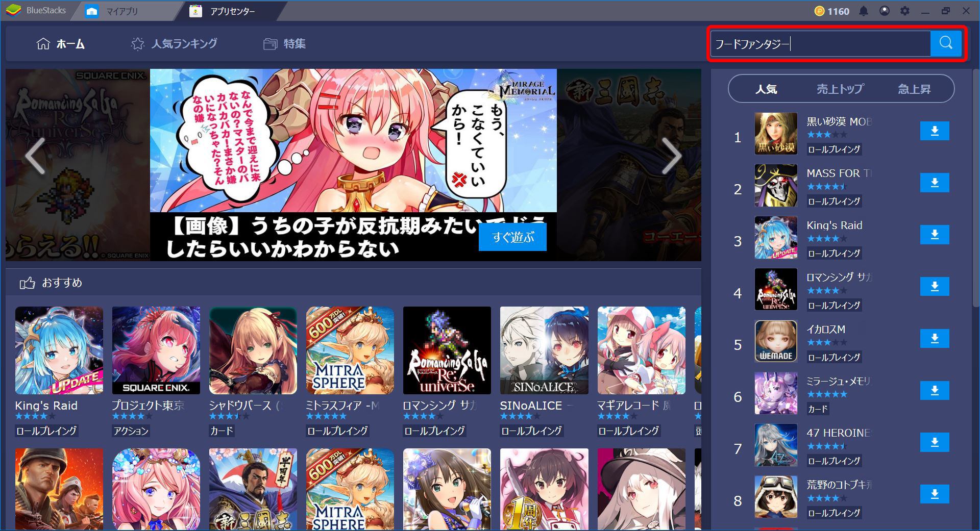Download King's Raid from the ranking list

coord(935,235)
